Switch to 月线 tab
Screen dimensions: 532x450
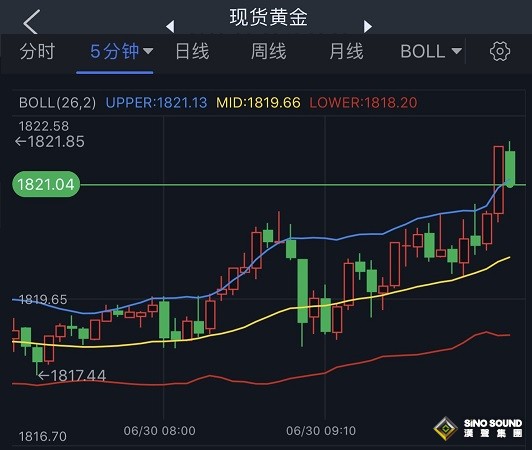click(x=346, y=52)
